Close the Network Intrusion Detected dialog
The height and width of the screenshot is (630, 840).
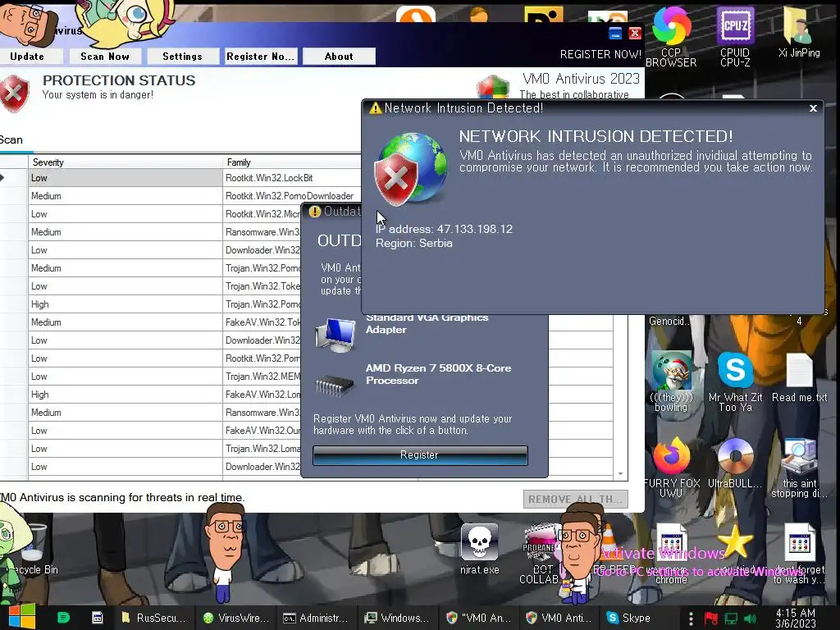click(813, 108)
